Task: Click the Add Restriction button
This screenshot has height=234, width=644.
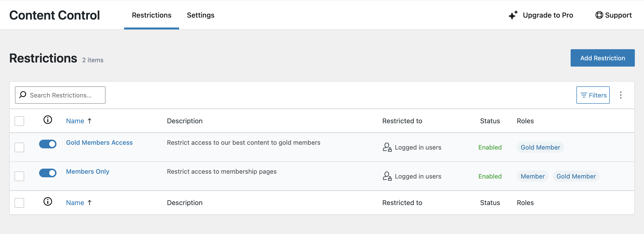Action: [x=602, y=58]
